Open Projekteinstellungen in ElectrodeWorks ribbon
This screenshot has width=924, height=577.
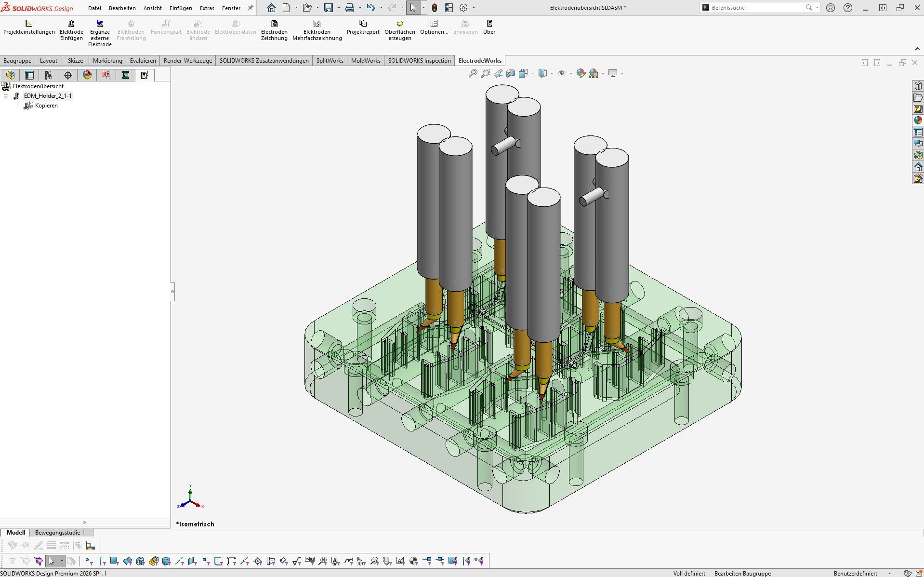[29, 27]
